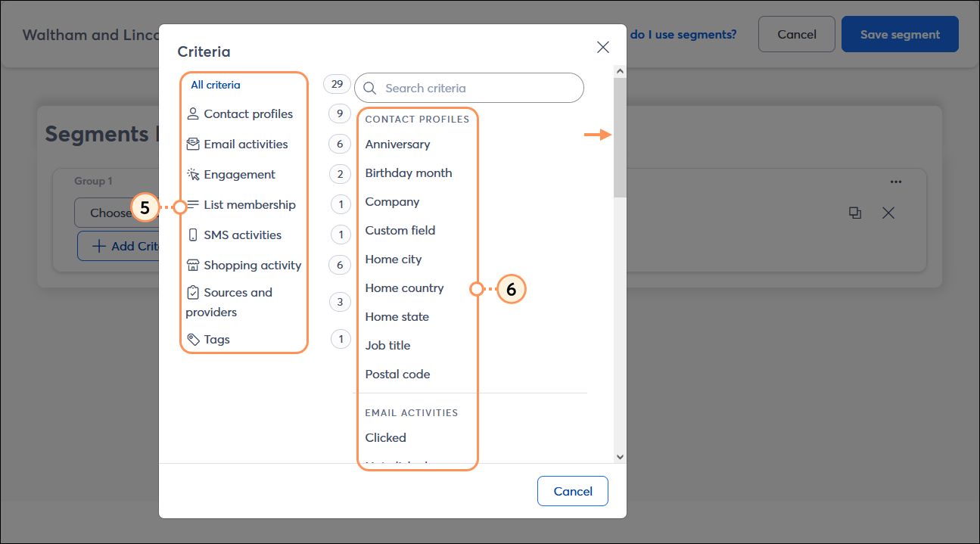Click the count badge 29 for All criteria

pyautogui.click(x=338, y=84)
